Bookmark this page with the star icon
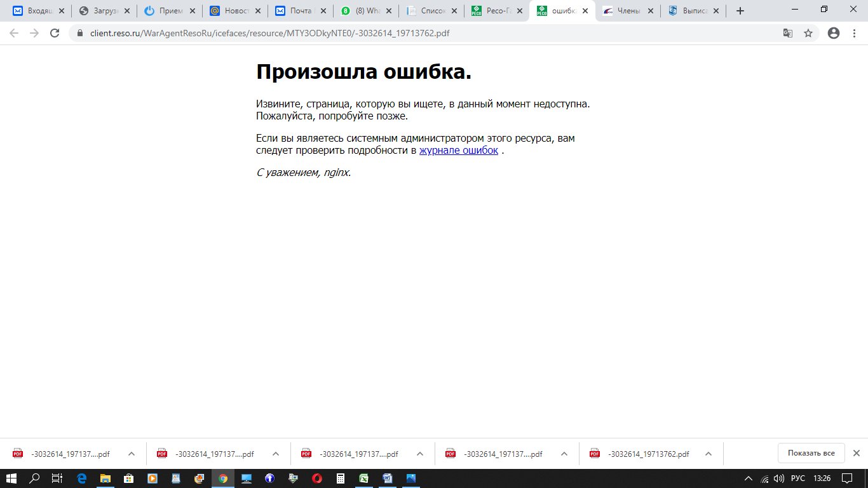The image size is (868, 488). tap(808, 33)
